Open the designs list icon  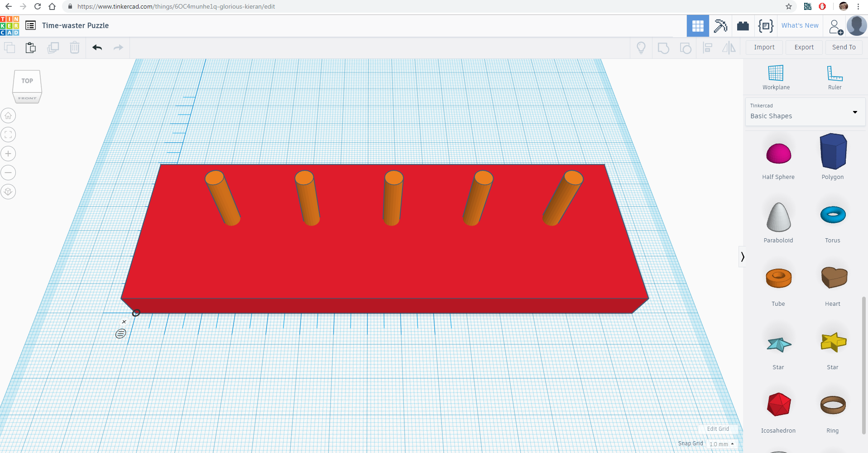pos(30,25)
